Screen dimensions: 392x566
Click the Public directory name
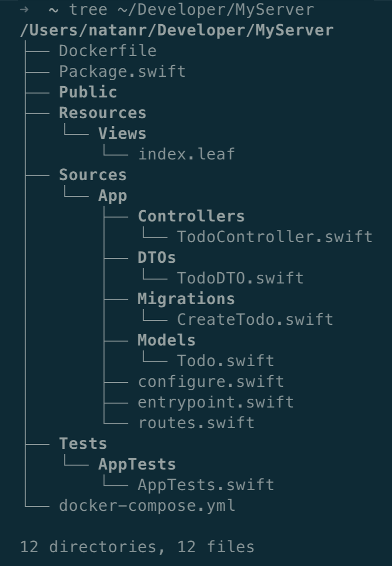coord(88,92)
